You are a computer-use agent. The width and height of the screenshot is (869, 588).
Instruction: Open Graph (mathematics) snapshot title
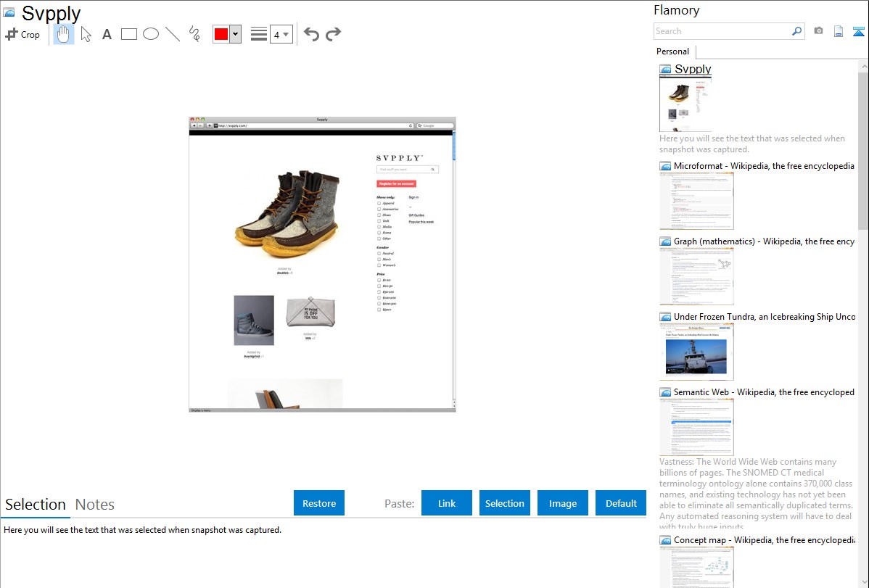[x=764, y=241]
